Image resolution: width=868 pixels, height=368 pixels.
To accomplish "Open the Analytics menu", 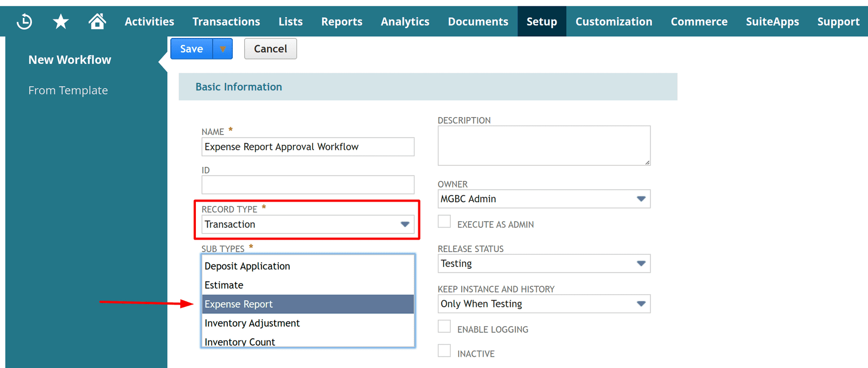I will (405, 22).
